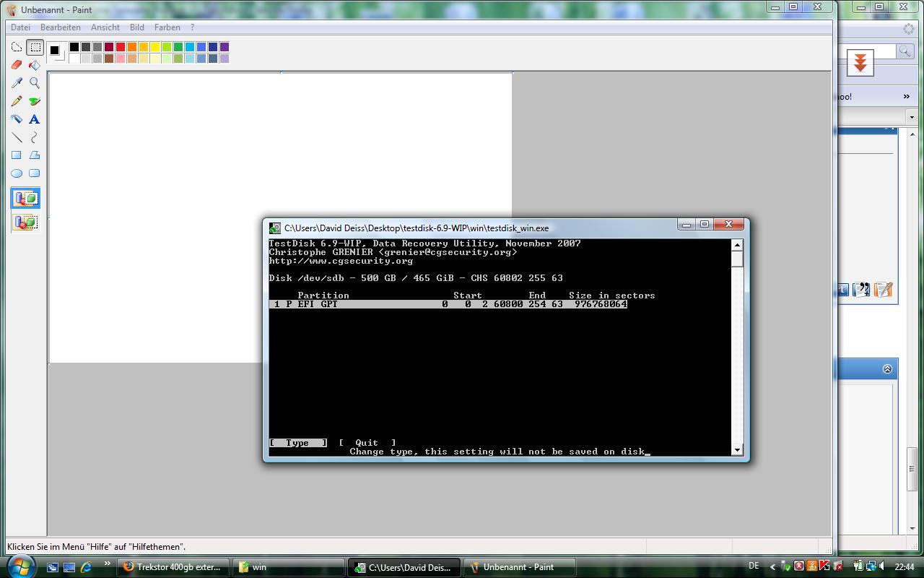Screen dimensions: 924x578
Task: Select the rectangular Select tool in Paint
Action: [35, 48]
